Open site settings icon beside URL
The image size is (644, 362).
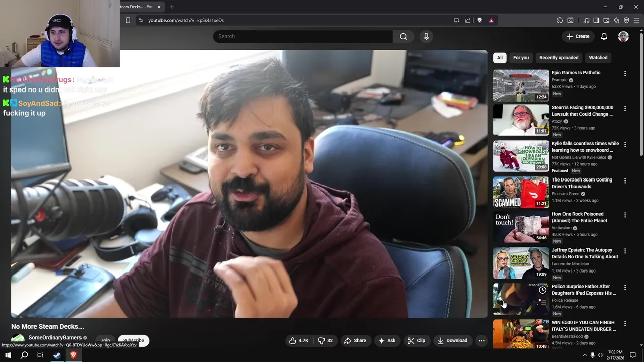[x=141, y=20]
